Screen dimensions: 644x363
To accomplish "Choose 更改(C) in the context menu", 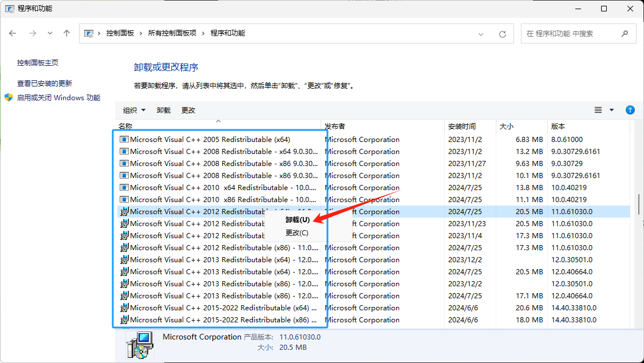I will [297, 233].
